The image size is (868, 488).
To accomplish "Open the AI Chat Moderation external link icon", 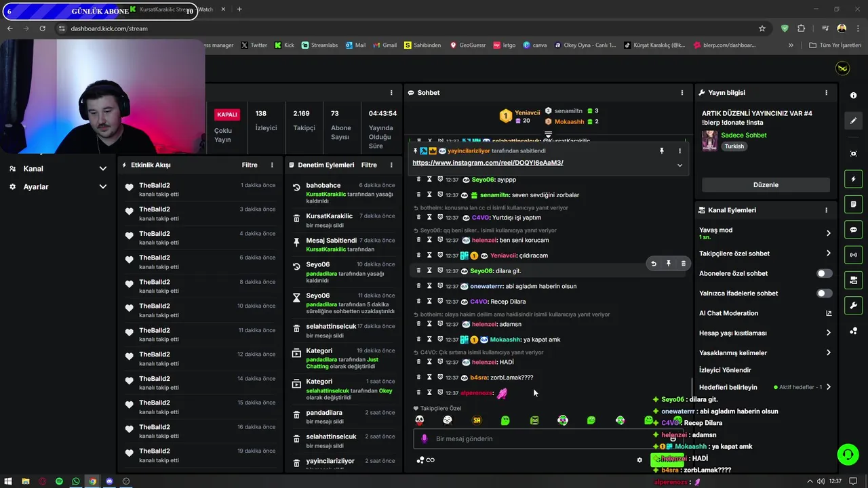I will pyautogui.click(x=828, y=313).
